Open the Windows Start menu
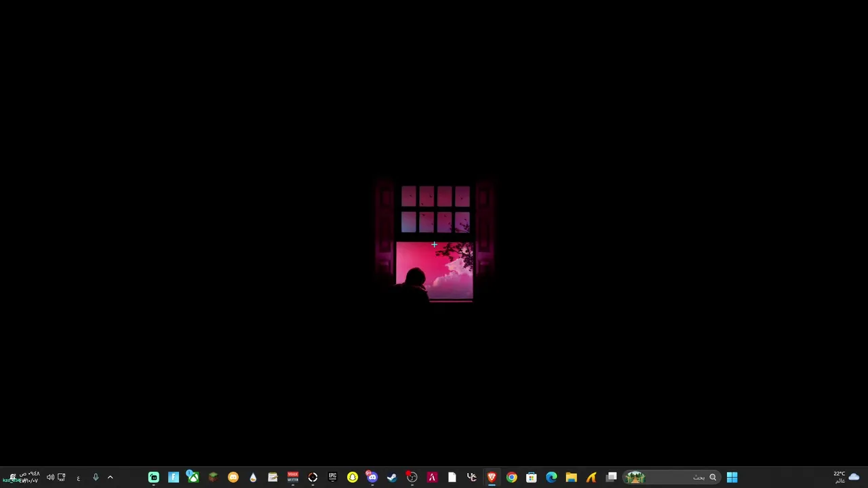This screenshot has height=488, width=868. pos(732,477)
